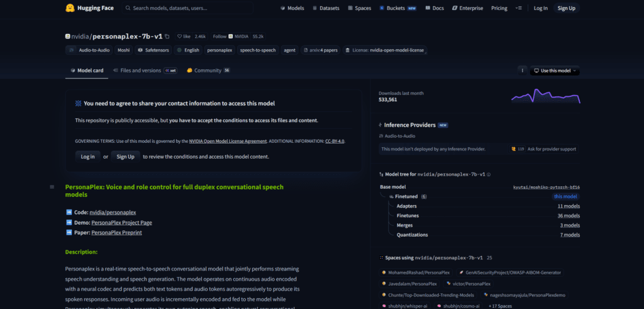
Task: Click Log in in the access notice
Action: (87, 157)
